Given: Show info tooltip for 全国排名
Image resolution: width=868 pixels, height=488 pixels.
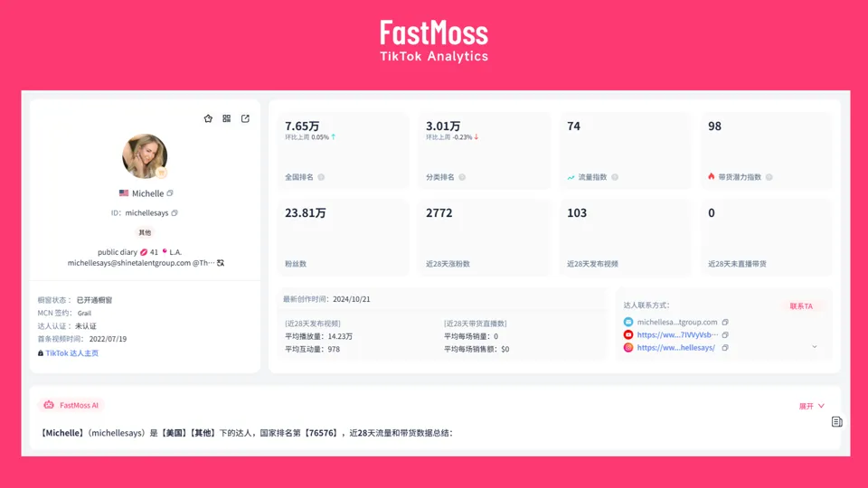Looking at the screenshot, I should tap(321, 177).
